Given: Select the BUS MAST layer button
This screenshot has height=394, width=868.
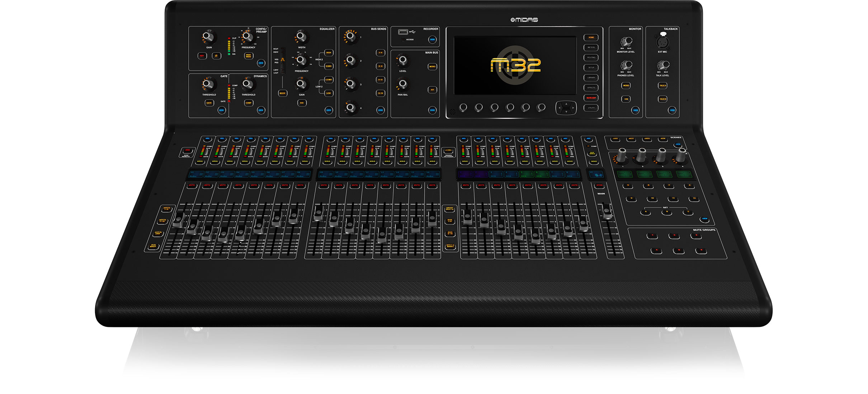Looking at the screenshot, I should pyautogui.click(x=153, y=247).
